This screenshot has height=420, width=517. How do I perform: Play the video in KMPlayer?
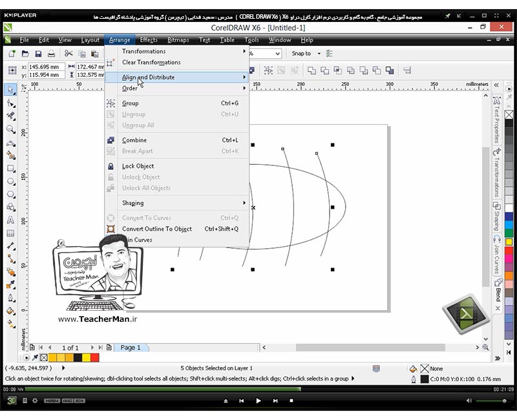click(x=258, y=401)
